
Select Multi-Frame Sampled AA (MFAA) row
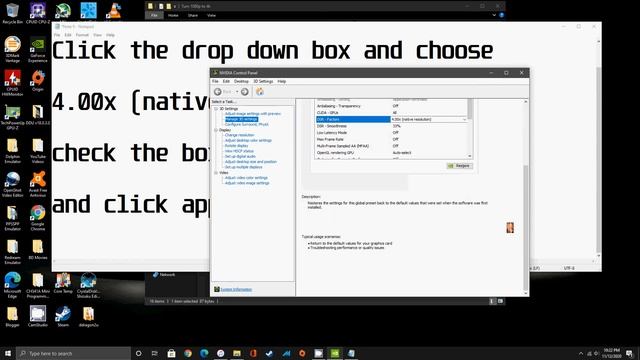point(391,146)
